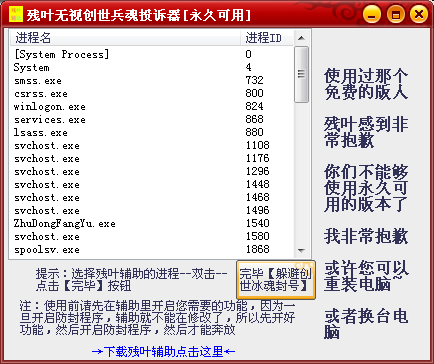Open the 下载残叶辅助点击这里 link

click(x=163, y=351)
